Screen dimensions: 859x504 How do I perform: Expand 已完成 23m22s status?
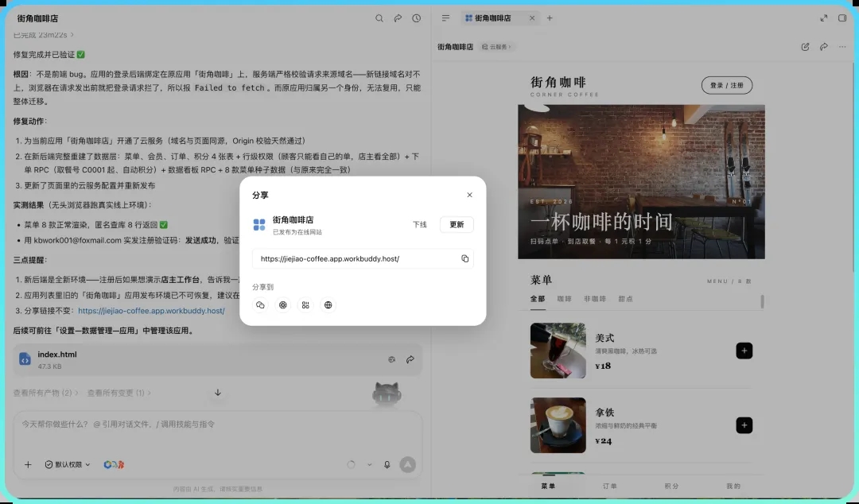pyautogui.click(x=43, y=34)
